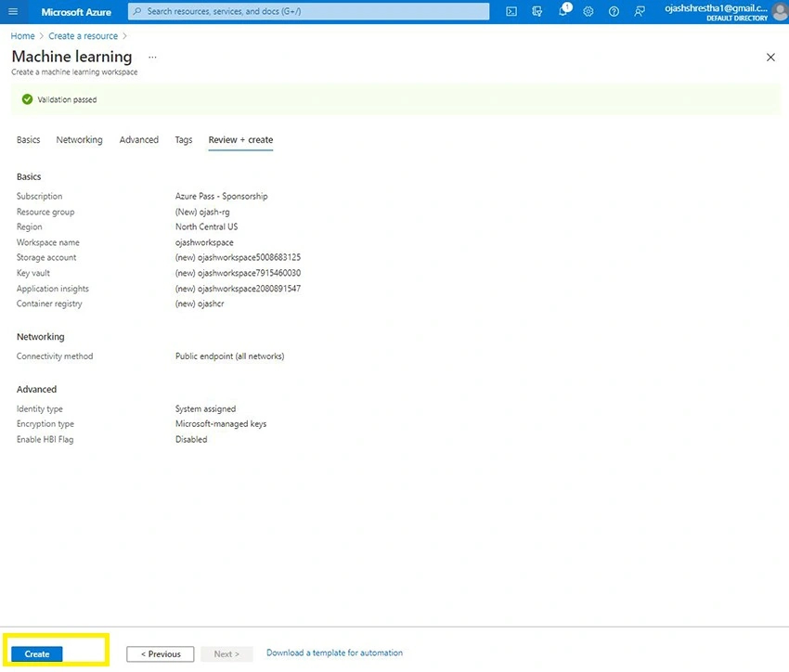Switch to the Networking tab
The image size is (789, 672).
(x=79, y=140)
